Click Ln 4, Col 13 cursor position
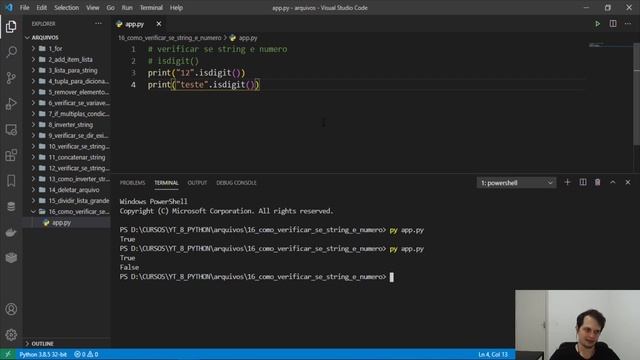The height and width of the screenshot is (360, 640). (x=493, y=354)
